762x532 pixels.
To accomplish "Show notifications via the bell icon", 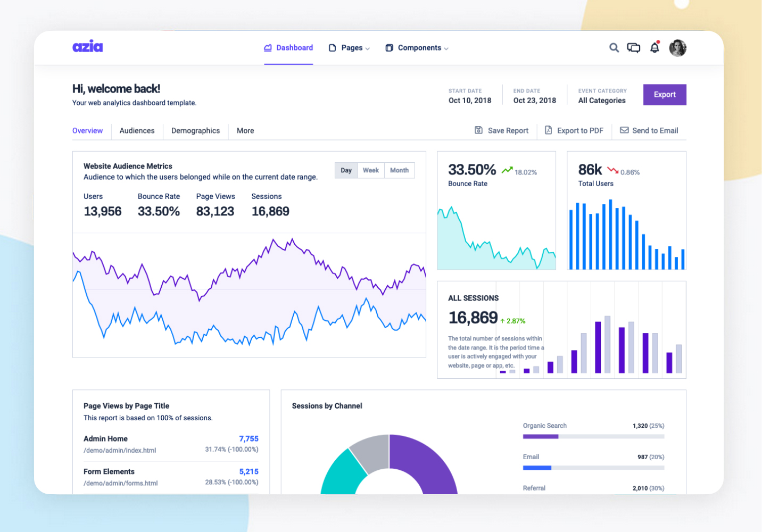I will [x=655, y=47].
